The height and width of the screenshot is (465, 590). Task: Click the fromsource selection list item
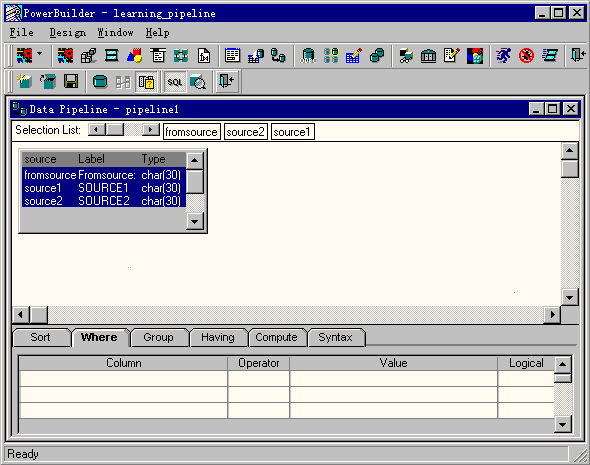192,132
